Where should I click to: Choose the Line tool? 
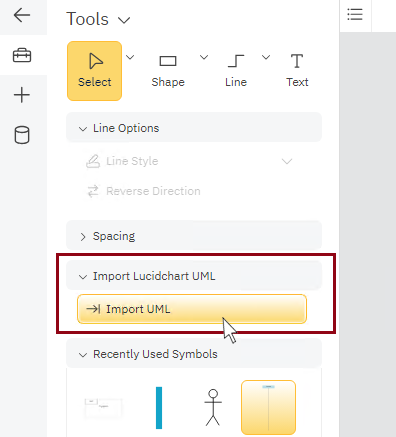coord(236,71)
